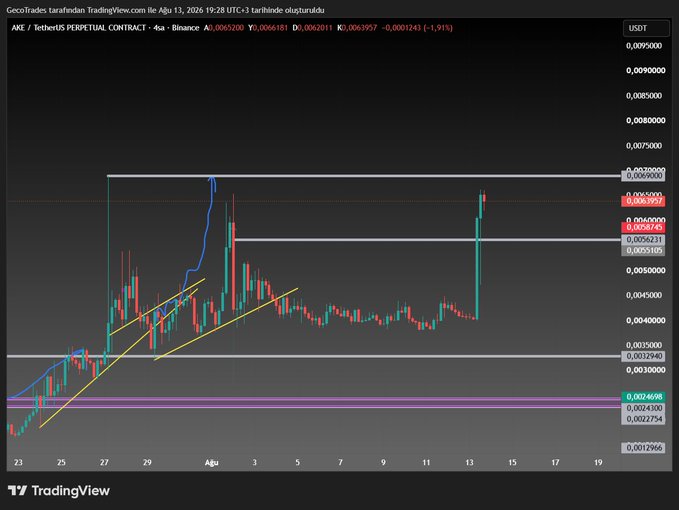The height and width of the screenshot is (510, 679).
Task: Click the 0,0080000 price scale tick
Action: pos(645,120)
